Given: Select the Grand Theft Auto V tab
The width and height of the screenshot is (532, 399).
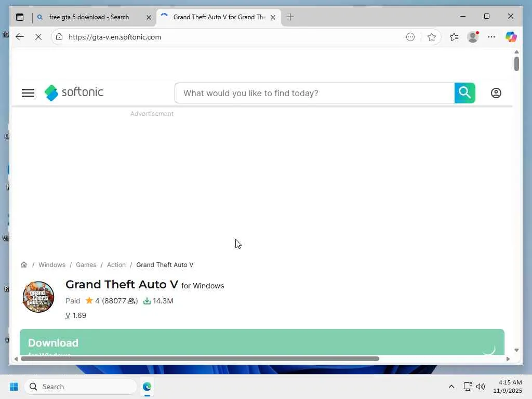Looking at the screenshot, I should (219, 17).
